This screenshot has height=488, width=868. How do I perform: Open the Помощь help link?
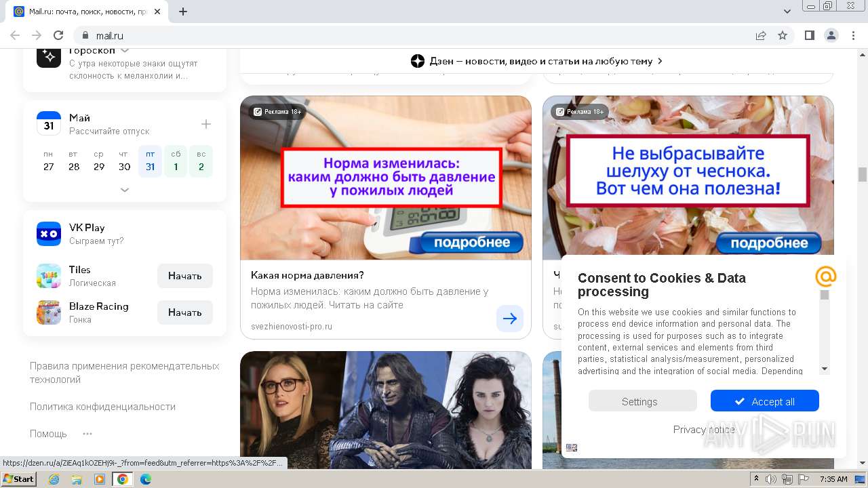click(48, 434)
